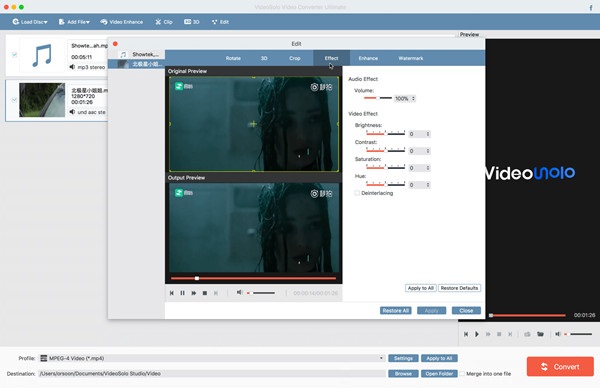
Task: Select the Effect tab
Action: click(331, 58)
